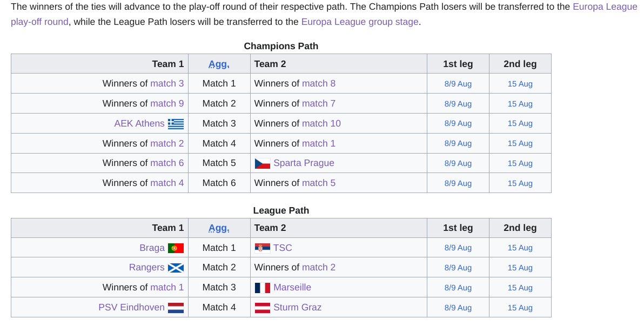
Task: Click the Scottish flag beside Rangers
Action: click(x=176, y=268)
